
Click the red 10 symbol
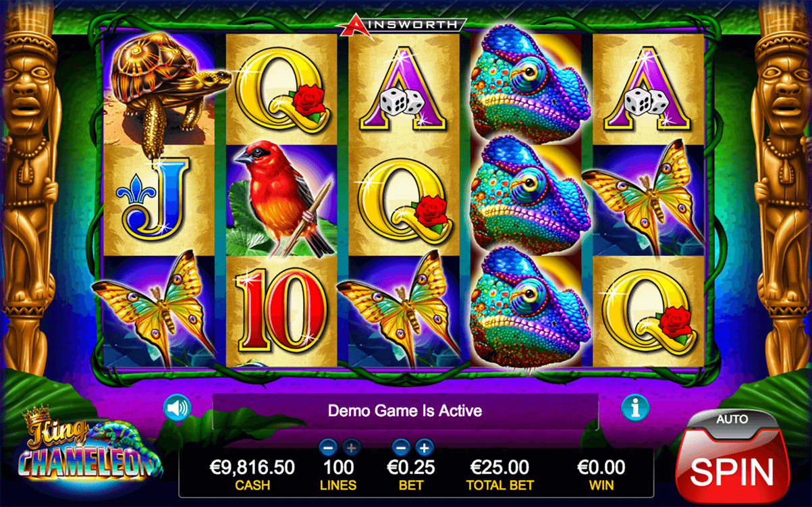point(281,312)
